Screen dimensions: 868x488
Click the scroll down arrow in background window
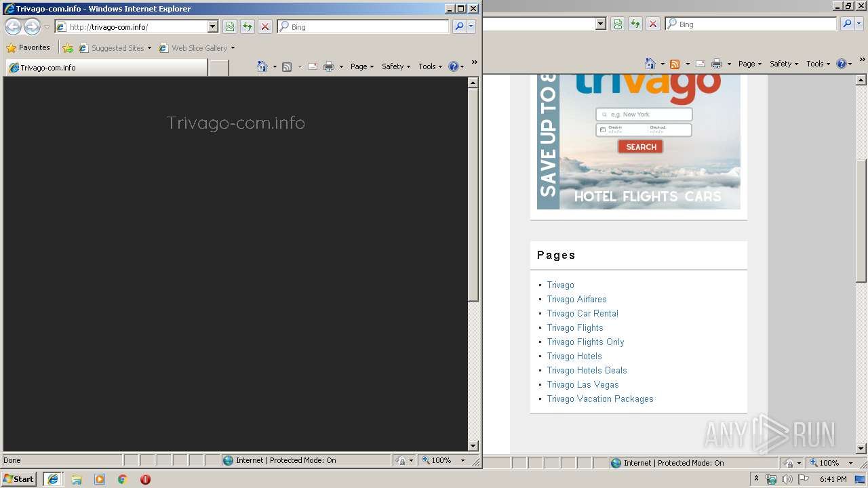click(x=861, y=448)
